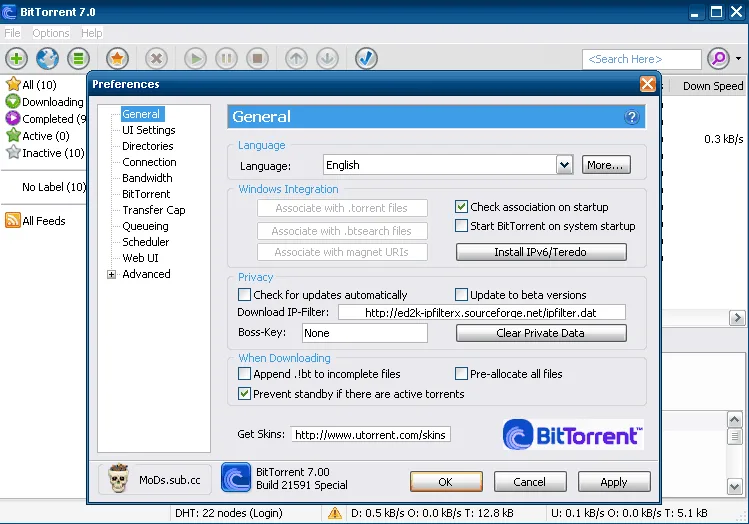Viewport: 749px width, 524px height.
Task: Click the Remove torrent X toolbar icon
Action: 156,58
